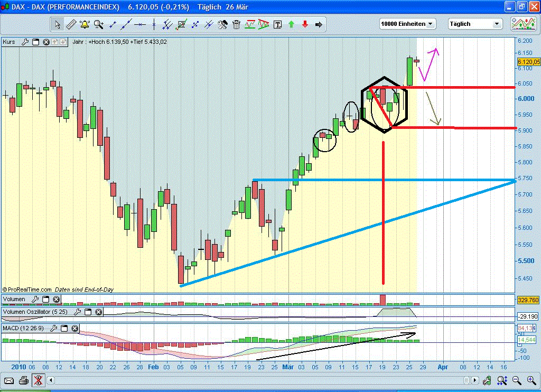This screenshot has width=541, height=392.
Task: Click the MACD (12 26 9) label
Action: pyautogui.click(x=23, y=328)
